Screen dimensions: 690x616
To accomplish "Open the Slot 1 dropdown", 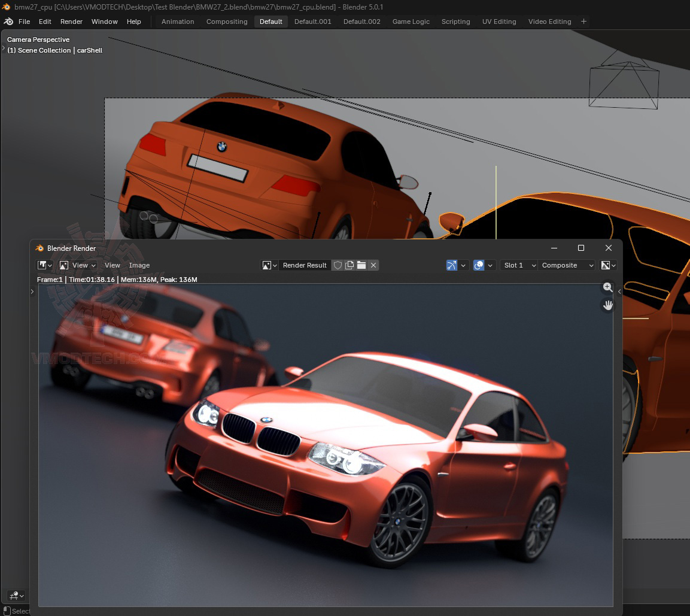I will [x=518, y=265].
